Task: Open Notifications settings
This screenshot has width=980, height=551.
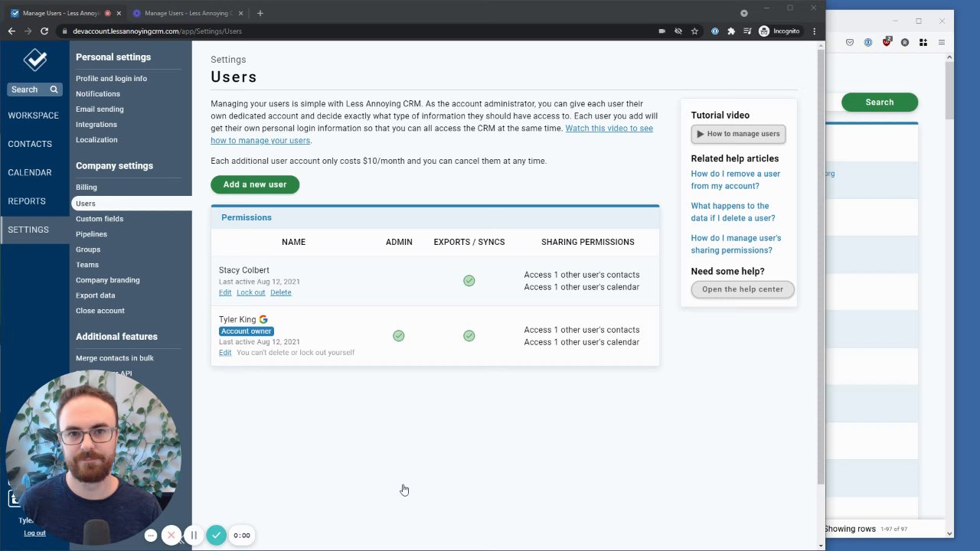Action: (x=98, y=94)
